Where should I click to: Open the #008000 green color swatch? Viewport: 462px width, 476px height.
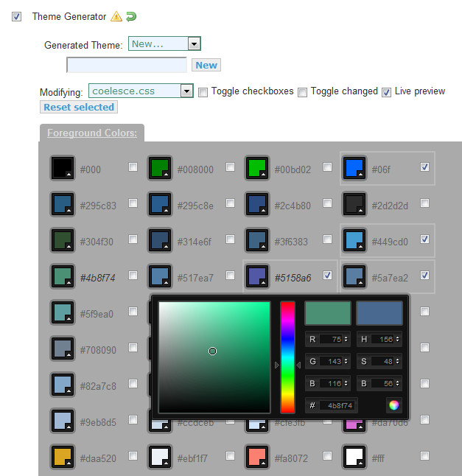[159, 168]
